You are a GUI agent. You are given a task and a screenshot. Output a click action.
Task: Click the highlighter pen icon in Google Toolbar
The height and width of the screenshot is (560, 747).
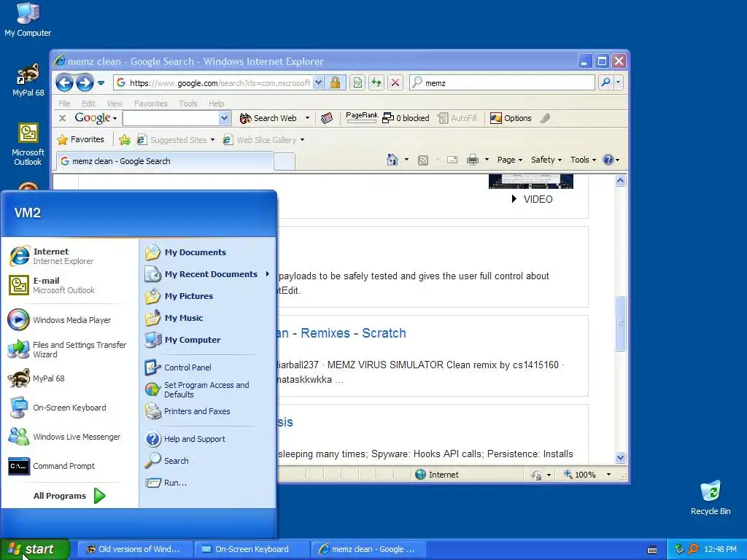(x=545, y=118)
